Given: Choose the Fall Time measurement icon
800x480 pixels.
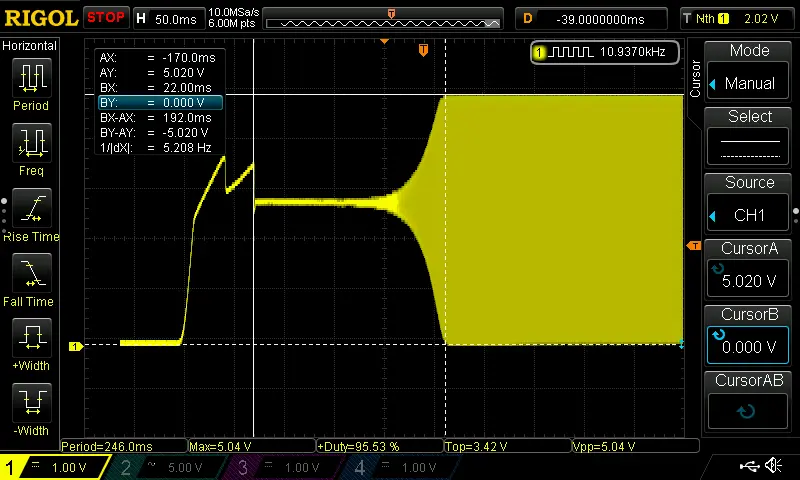Looking at the screenshot, I should tap(31, 275).
